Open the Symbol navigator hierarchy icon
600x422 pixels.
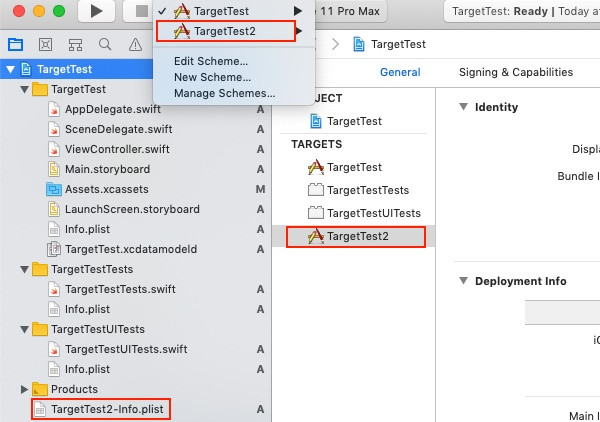click(x=75, y=45)
